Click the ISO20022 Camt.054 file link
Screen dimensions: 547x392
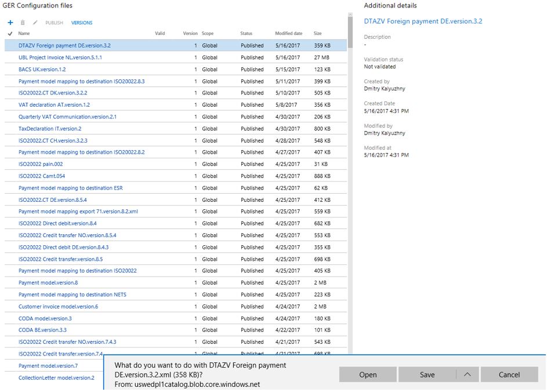point(41,176)
